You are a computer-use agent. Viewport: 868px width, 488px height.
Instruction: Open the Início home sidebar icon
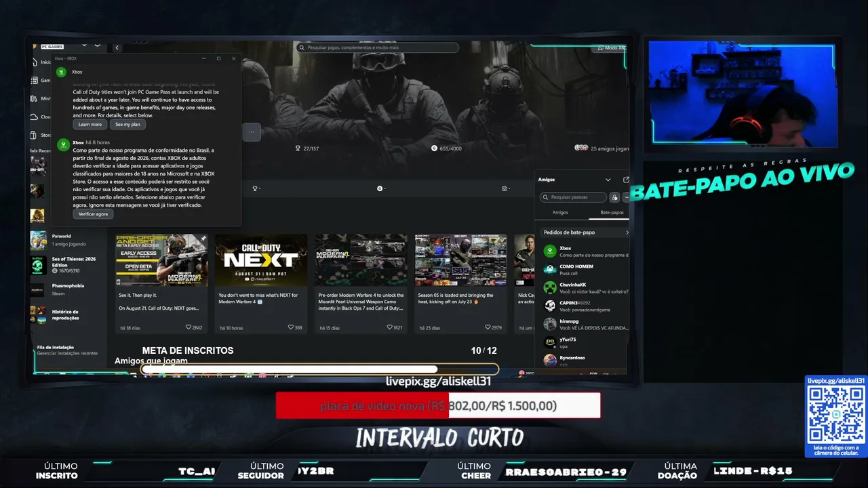pyautogui.click(x=35, y=62)
